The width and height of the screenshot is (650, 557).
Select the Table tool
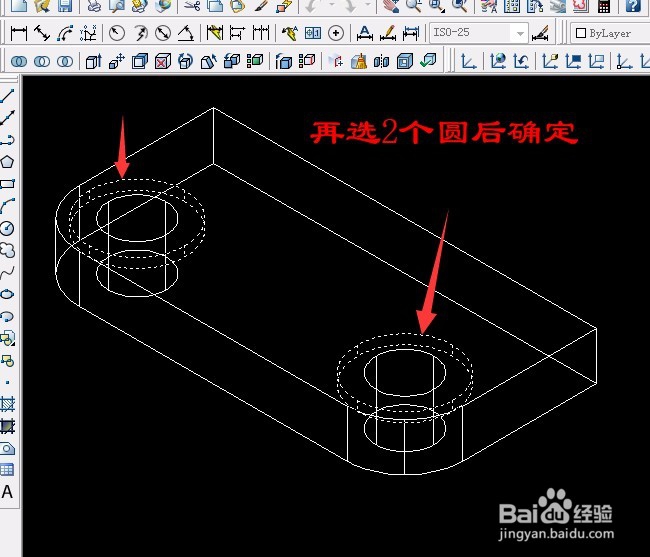click(7, 470)
